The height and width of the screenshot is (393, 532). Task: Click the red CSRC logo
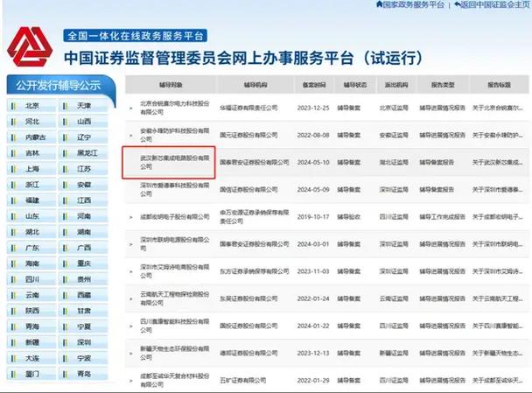(30, 46)
